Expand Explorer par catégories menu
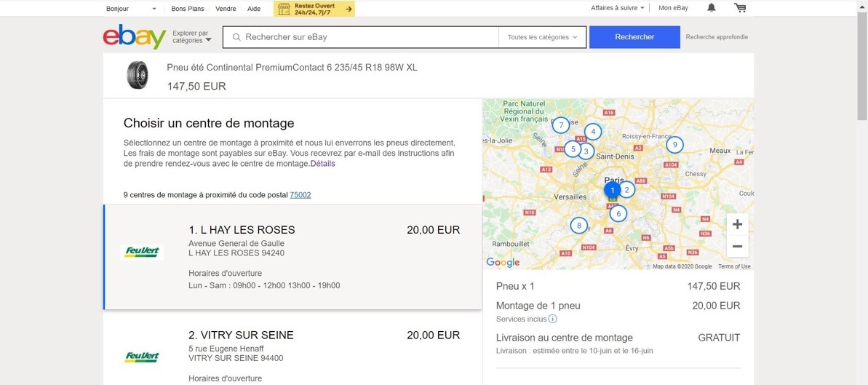The height and width of the screenshot is (385, 868). coord(192,37)
